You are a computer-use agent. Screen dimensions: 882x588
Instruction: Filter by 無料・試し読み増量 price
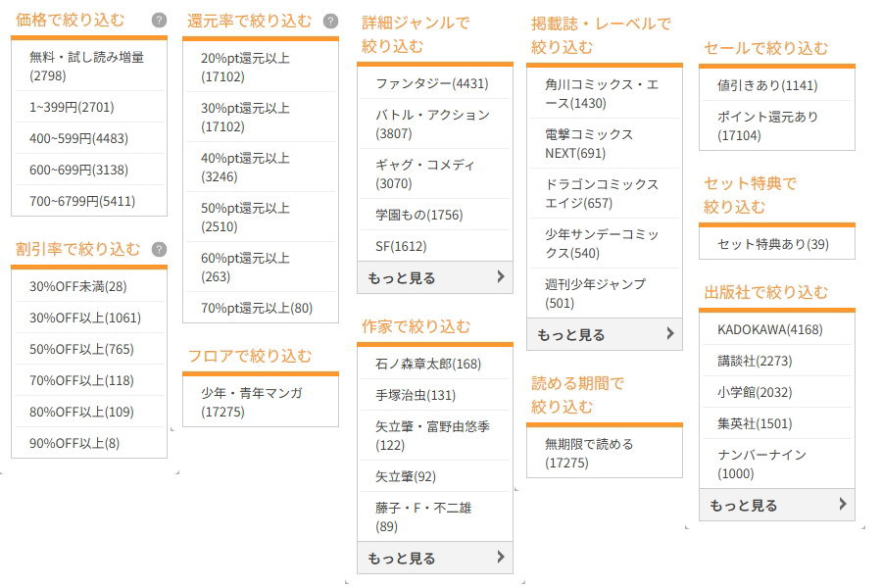click(x=89, y=67)
